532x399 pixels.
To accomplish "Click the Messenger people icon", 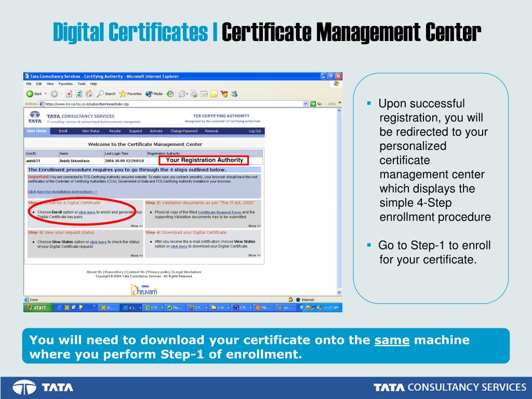I will pos(234,94).
